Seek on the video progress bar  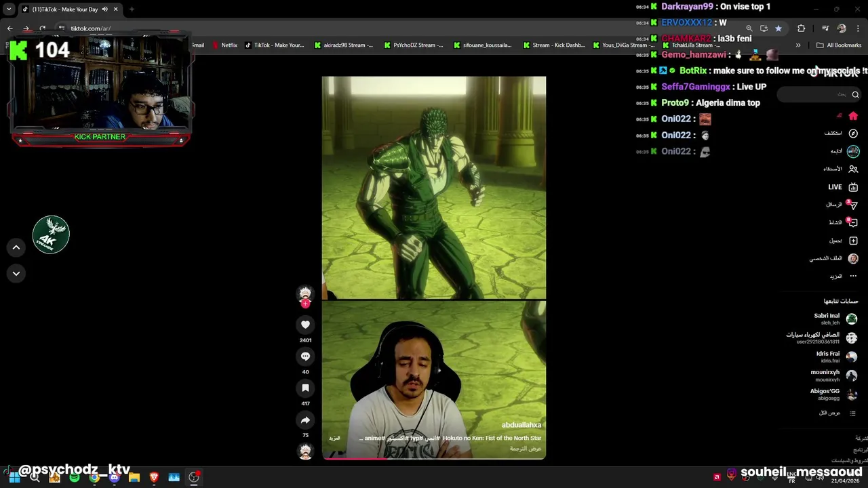coord(434,459)
